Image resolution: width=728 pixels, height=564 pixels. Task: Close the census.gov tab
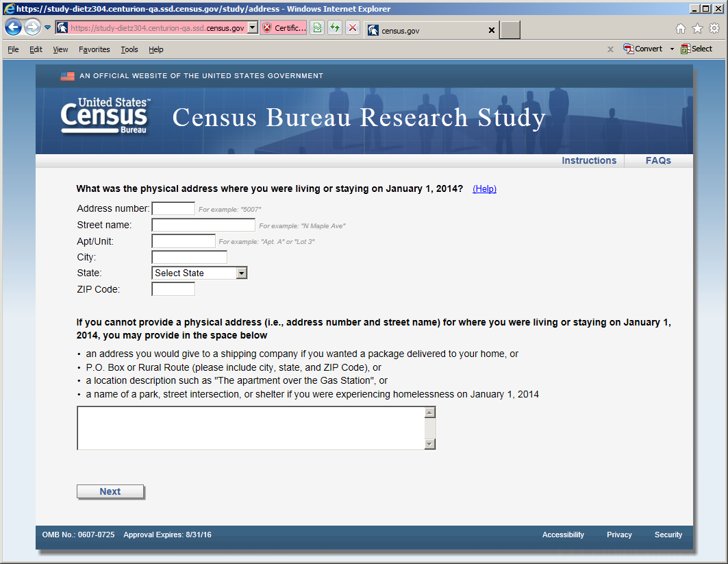point(491,31)
